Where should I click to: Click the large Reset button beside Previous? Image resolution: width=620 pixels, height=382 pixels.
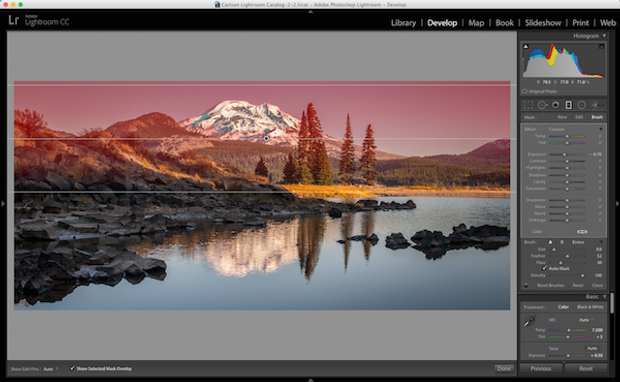tap(586, 369)
